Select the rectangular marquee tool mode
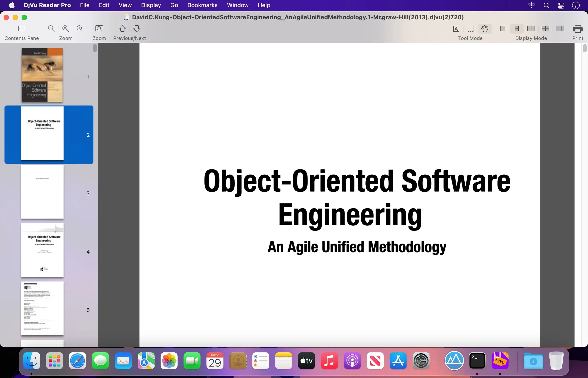 470,29
